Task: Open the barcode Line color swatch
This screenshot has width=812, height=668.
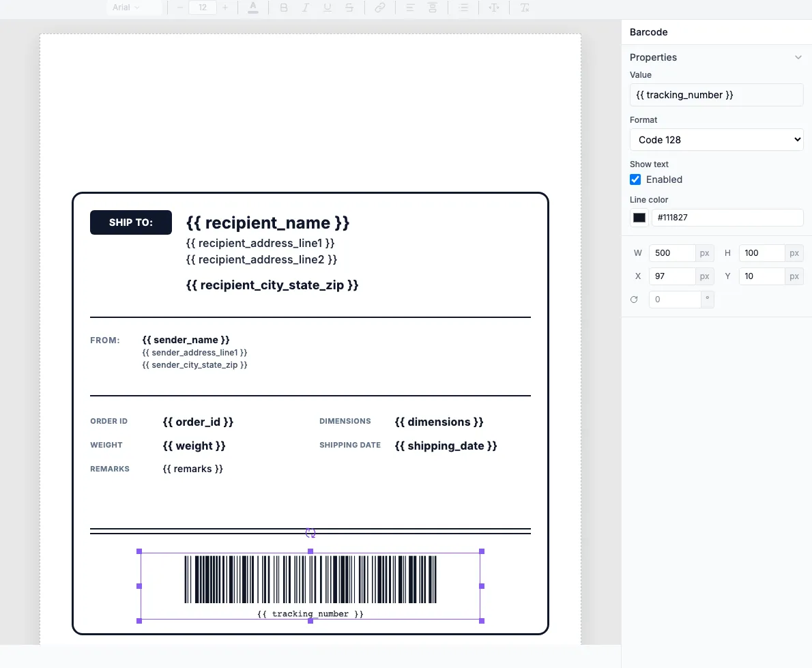Action: pos(639,217)
